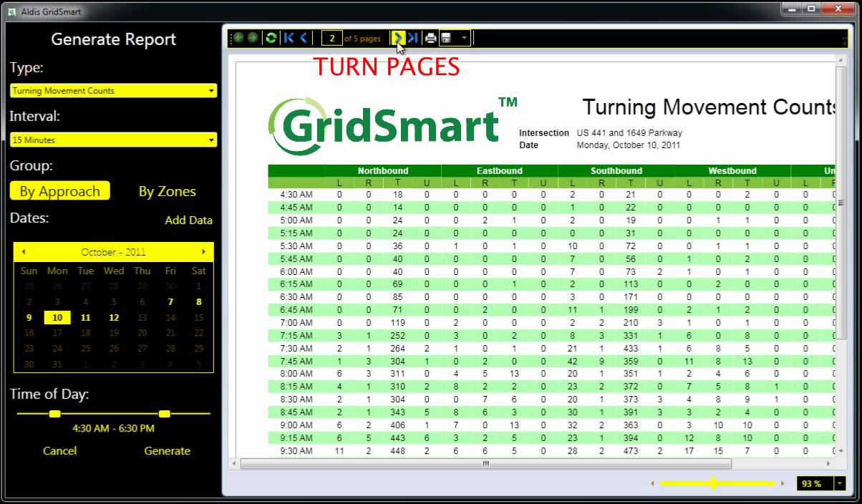Select October 7 in the calendar
The image size is (862, 504).
[x=170, y=302]
